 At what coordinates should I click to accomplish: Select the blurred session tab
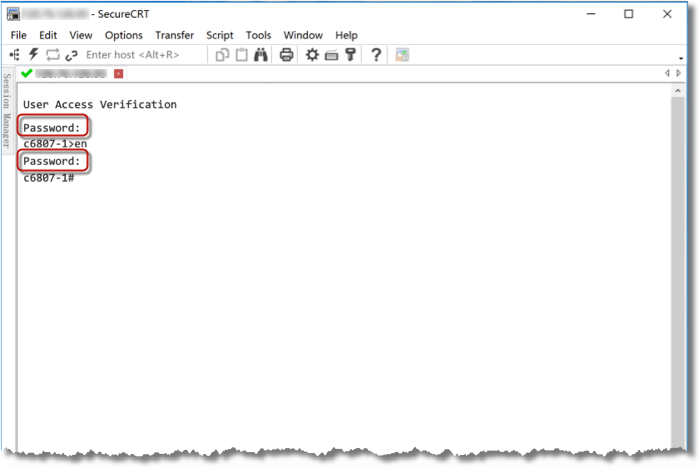pos(71,74)
